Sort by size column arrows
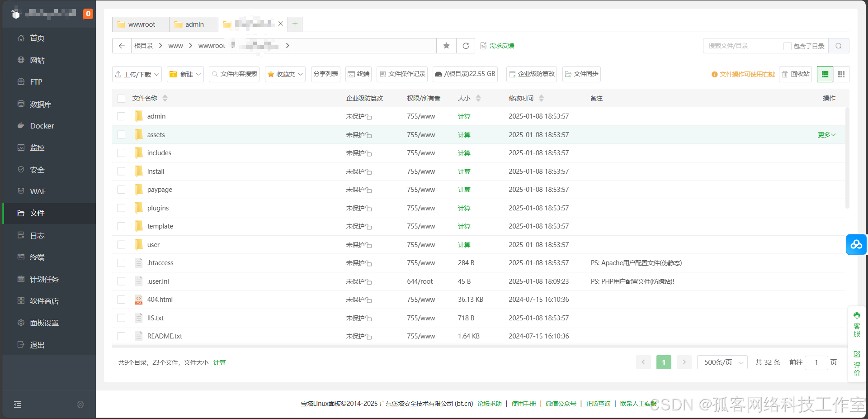This screenshot has width=868, height=419. (478, 98)
